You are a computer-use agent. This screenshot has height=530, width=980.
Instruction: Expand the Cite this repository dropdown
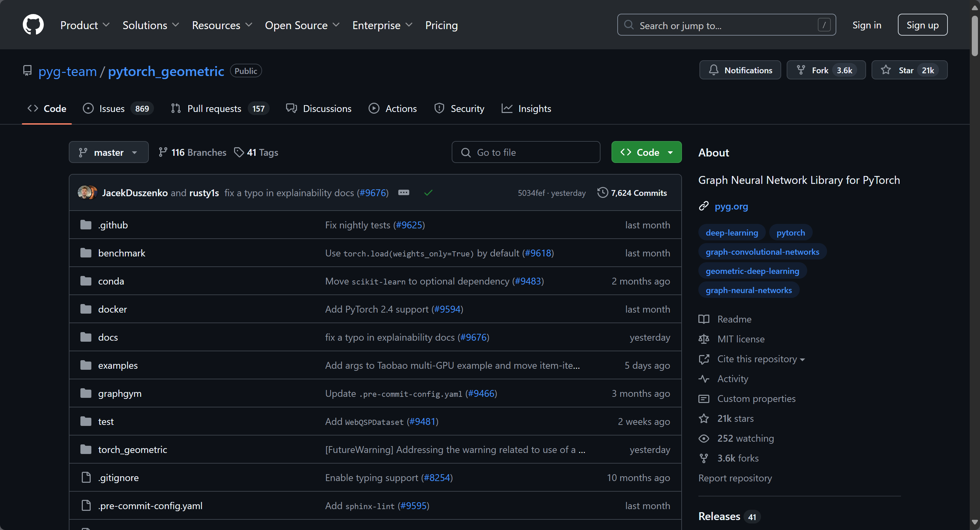pyautogui.click(x=761, y=359)
